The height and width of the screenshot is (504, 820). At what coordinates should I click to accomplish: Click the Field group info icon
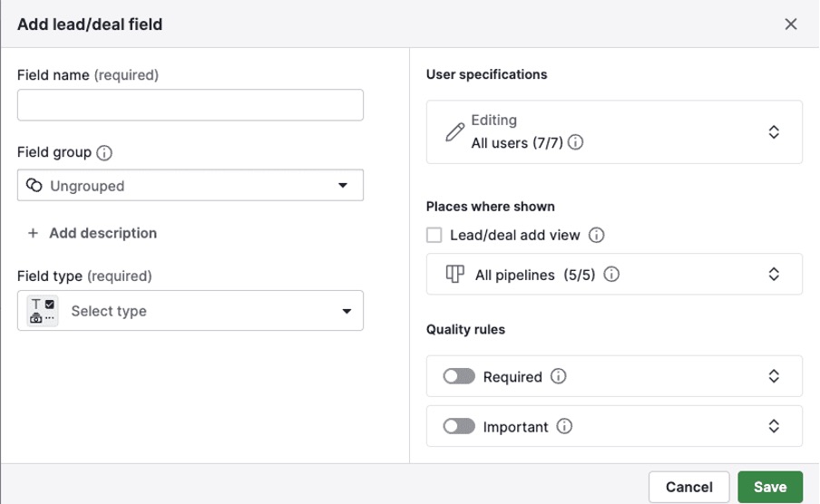[x=104, y=153]
